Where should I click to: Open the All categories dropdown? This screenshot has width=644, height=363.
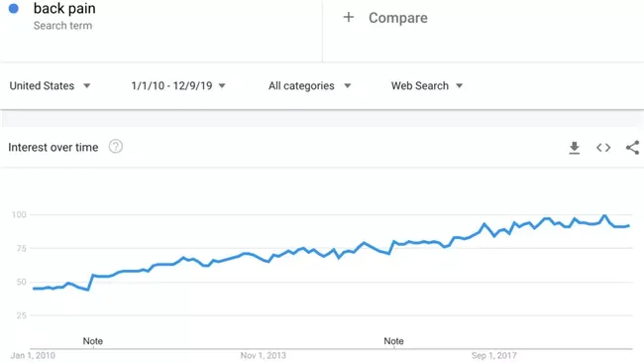tap(310, 86)
